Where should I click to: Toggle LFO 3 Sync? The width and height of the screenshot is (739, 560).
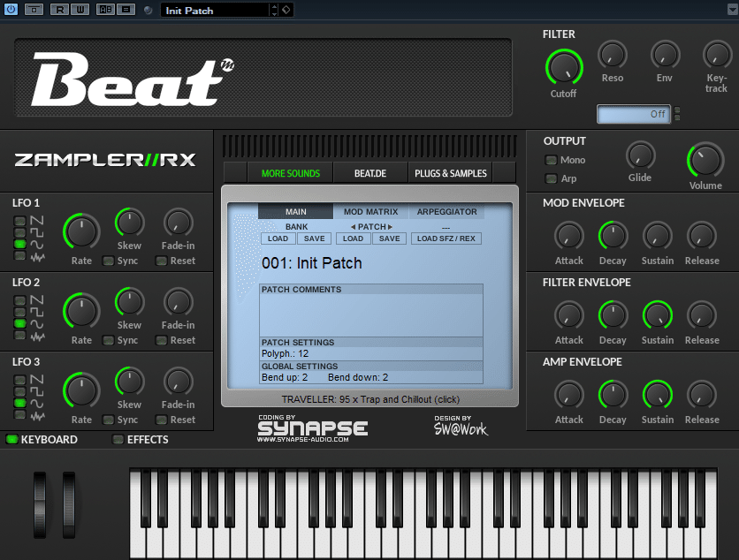pyautogui.click(x=109, y=420)
